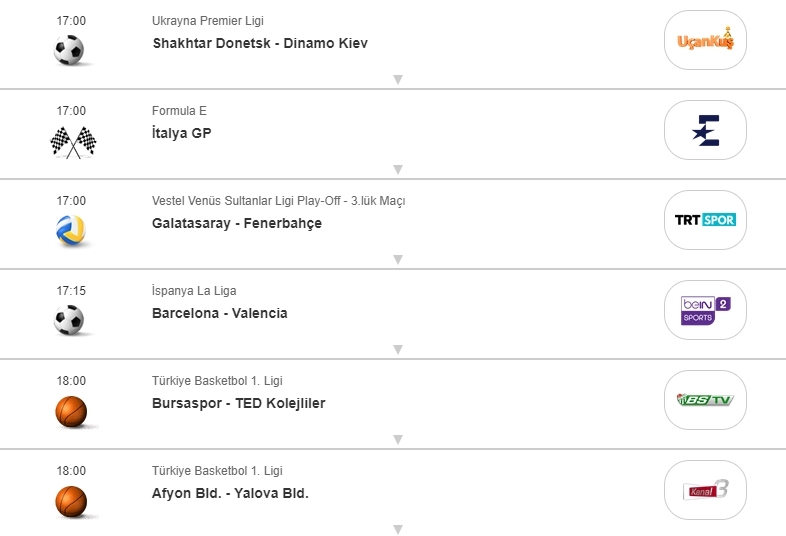Viewport: 786px width, 536px height.
Task: Expand details under Galatasaray - Fenerbahçe
Action: pos(397,259)
